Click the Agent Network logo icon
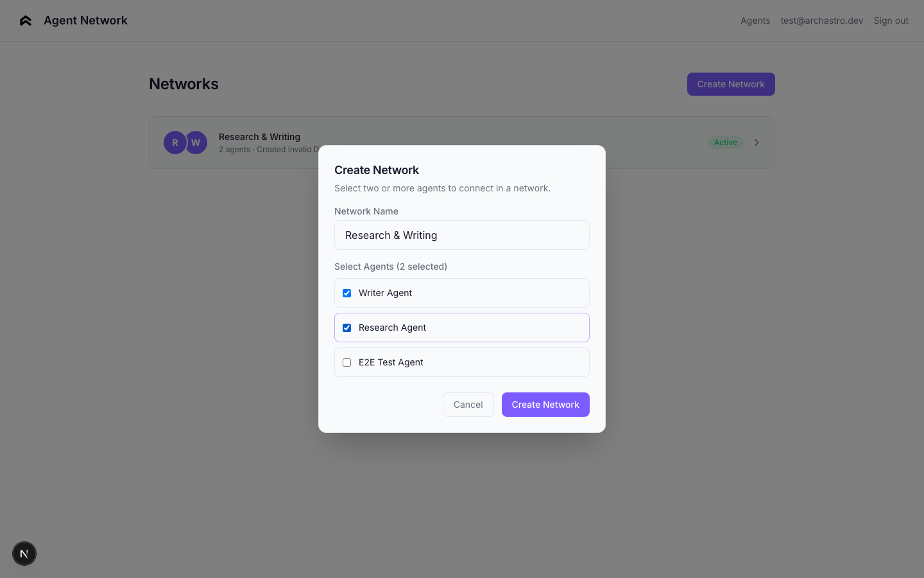 pyautogui.click(x=26, y=21)
